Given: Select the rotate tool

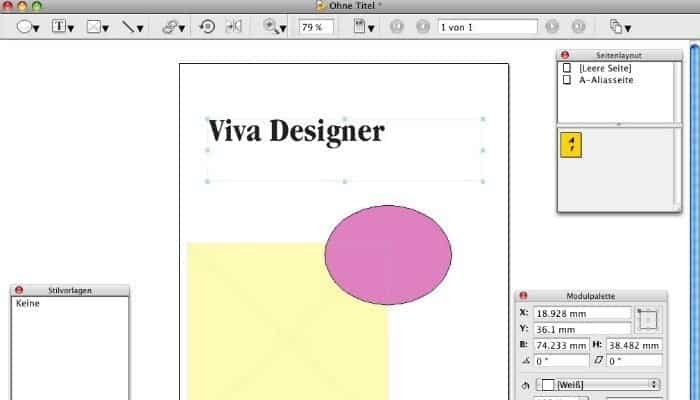Looking at the screenshot, I should click(207, 26).
